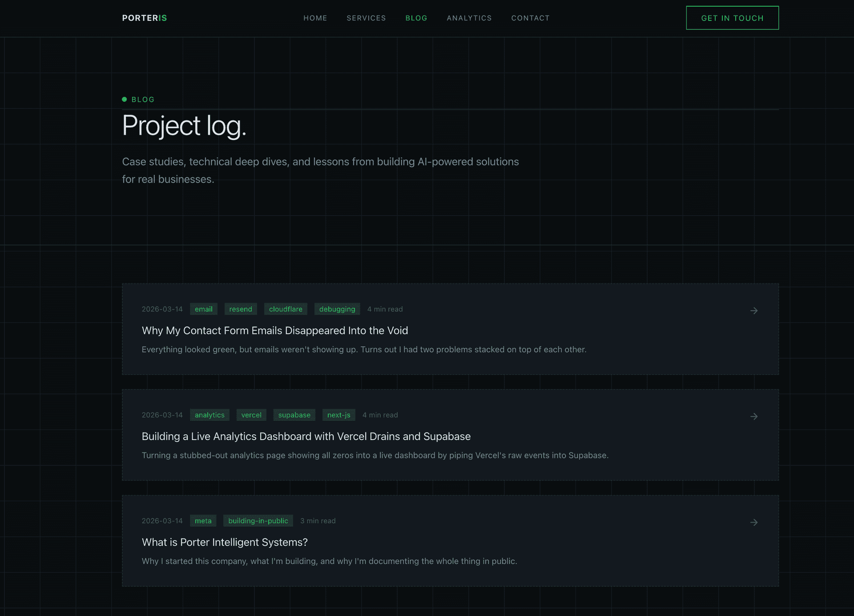Click the 'debugging' tag on the first post
This screenshot has width=854, height=616.
(x=337, y=309)
